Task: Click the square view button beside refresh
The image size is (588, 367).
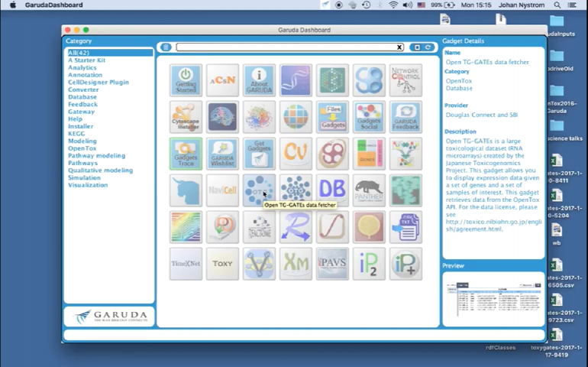Action: pos(417,47)
